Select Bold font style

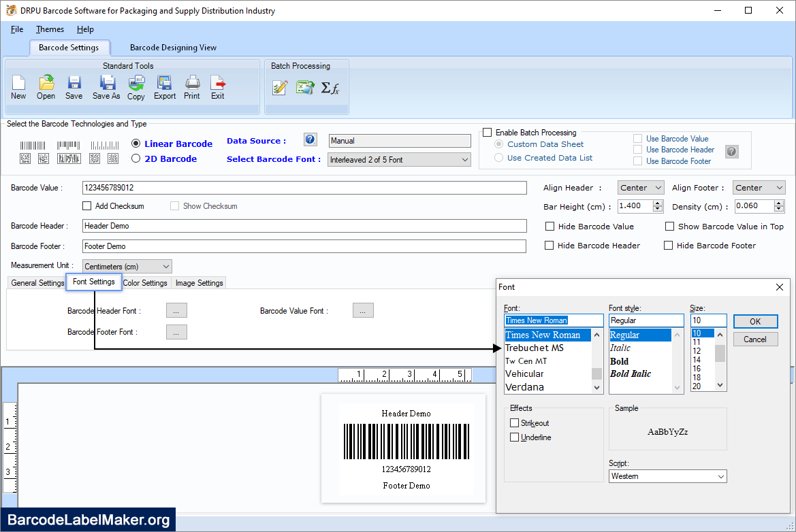click(x=620, y=361)
